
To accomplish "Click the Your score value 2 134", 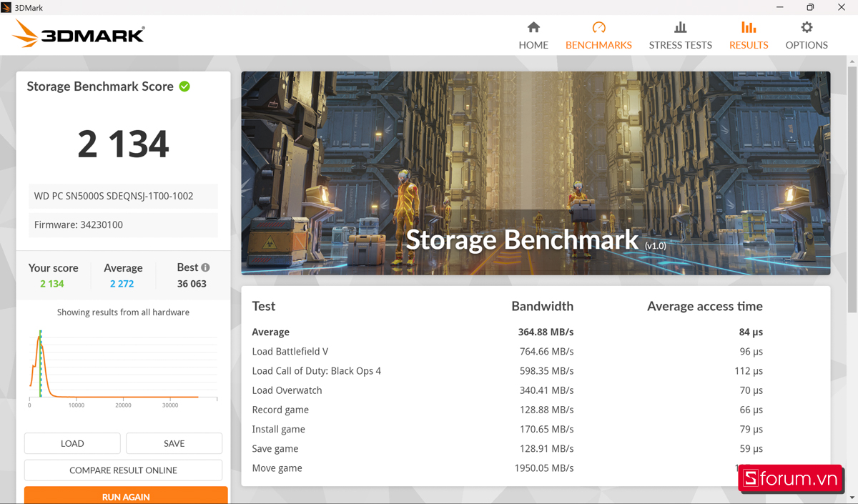I will point(52,284).
